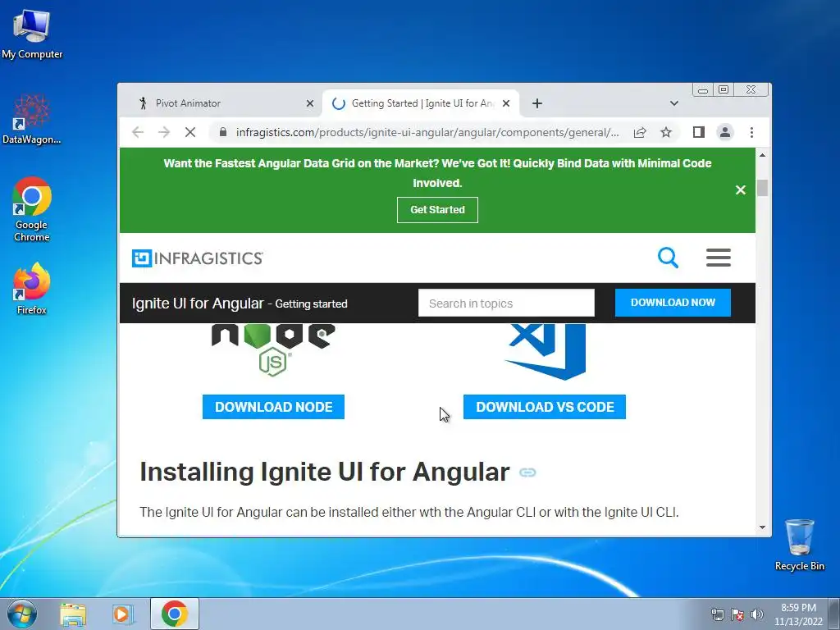This screenshot has height=630, width=840.
Task: Click the scrollbar up arrow
Action: (x=762, y=155)
